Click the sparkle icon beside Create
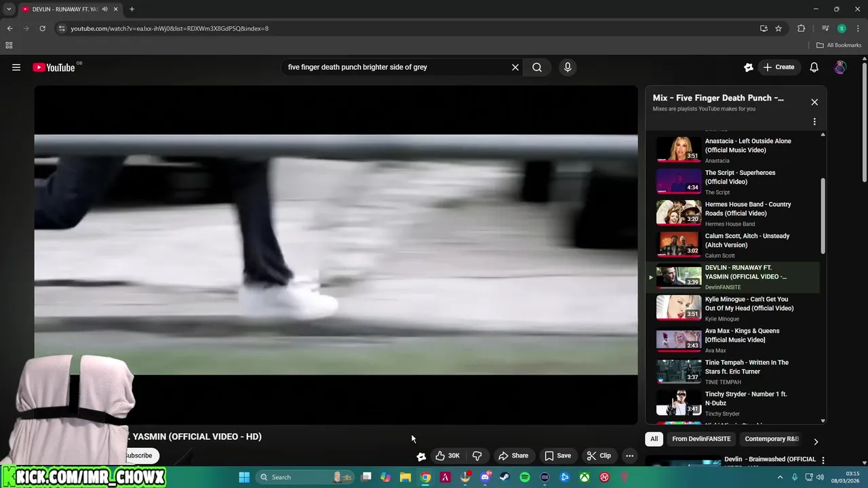The width and height of the screenshot is (868, 488). (x=749, y=67)
